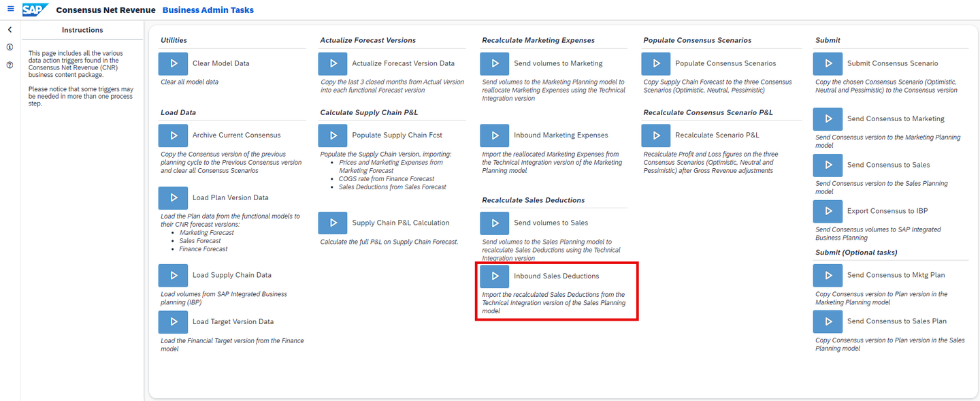This screenshot has height=401, width=980.
Task: Click the Load Data section heading
Action: 178,112
